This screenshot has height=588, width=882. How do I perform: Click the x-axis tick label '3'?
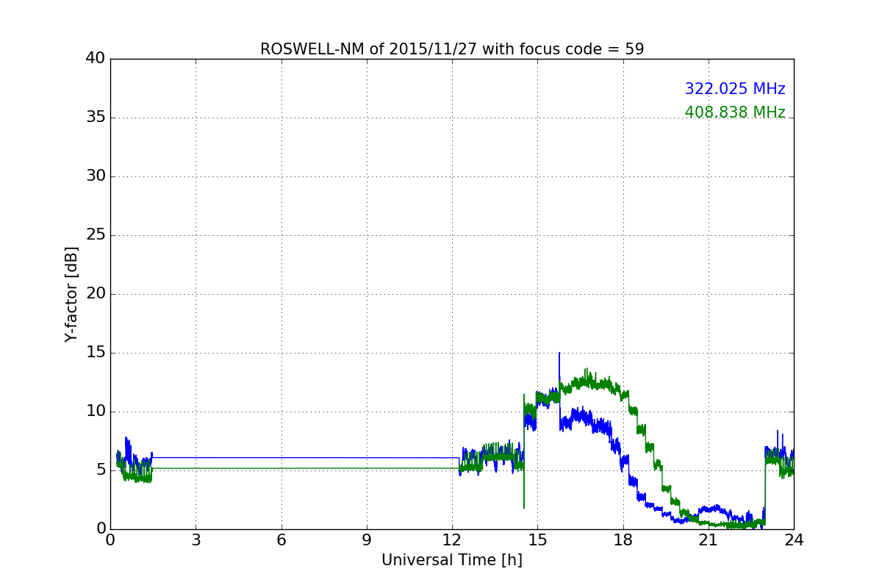click(x=196, y=540)
